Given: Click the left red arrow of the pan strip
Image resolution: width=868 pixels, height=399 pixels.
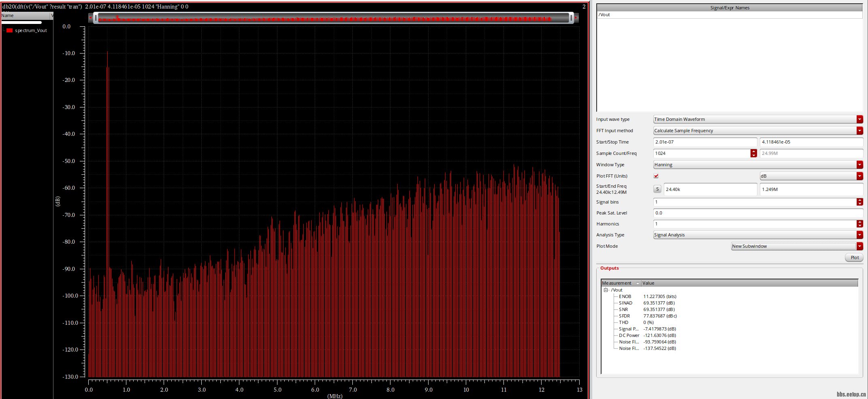Looking at the screenshot, I should click(x=90, y=17).
